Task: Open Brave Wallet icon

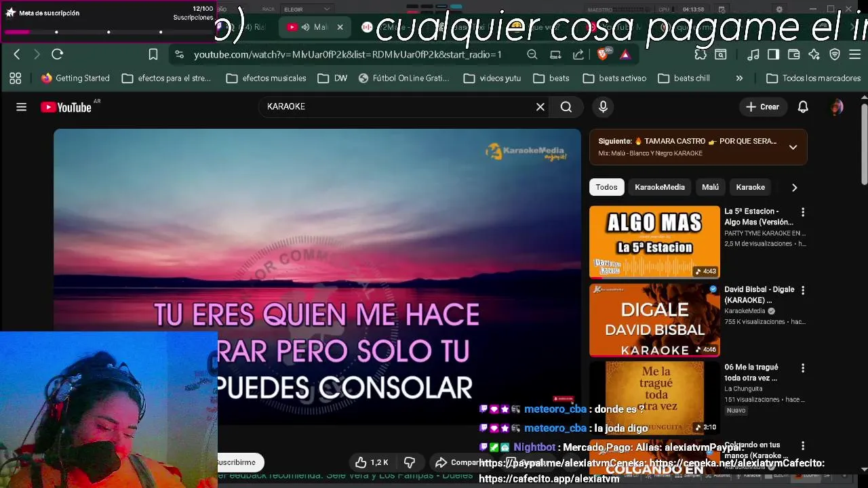Action: click(x=794, y=54)
